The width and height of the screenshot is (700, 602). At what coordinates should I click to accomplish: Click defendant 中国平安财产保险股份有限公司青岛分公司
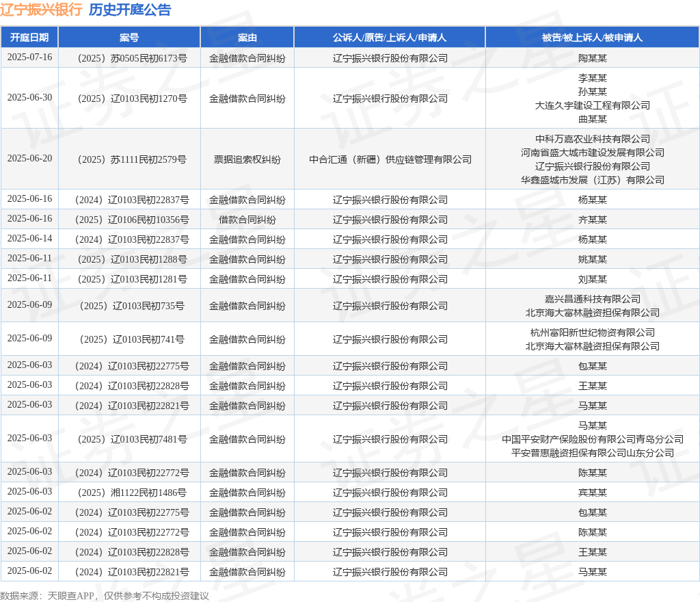[593, 439]
